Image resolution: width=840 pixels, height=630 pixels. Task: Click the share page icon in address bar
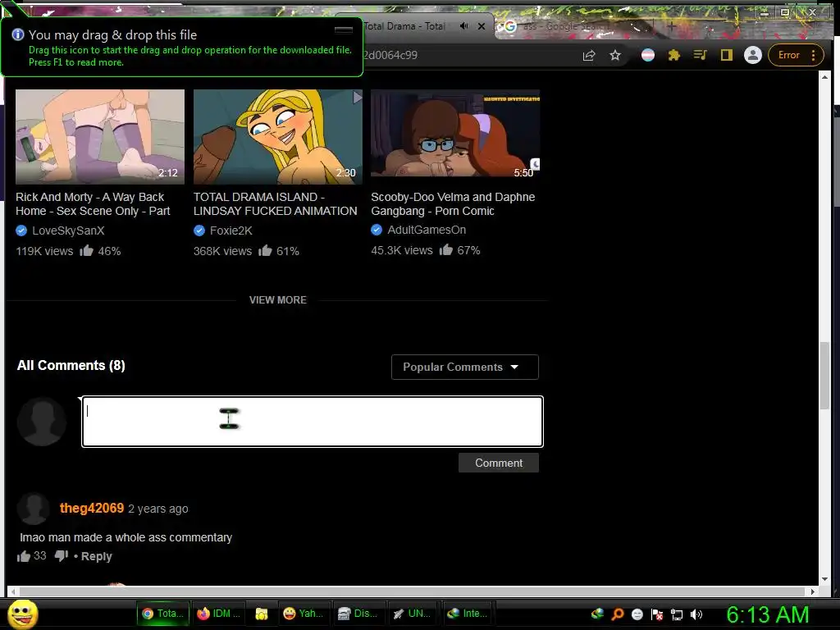pos(589,55)
